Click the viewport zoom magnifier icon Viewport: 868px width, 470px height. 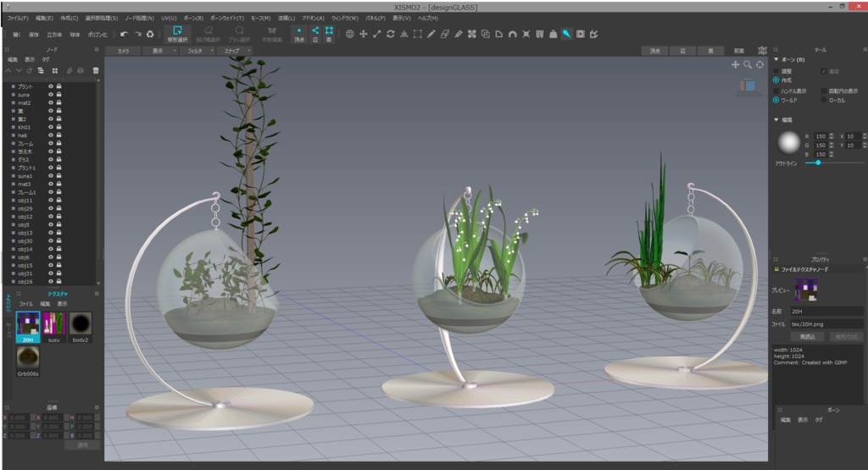coord(747,64)
